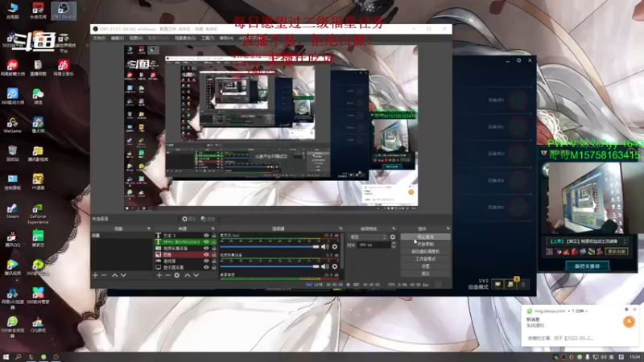The image size is (644, 362).
Task: Open the 微信 desktop shortcut
Action: (x=38, y=96)
